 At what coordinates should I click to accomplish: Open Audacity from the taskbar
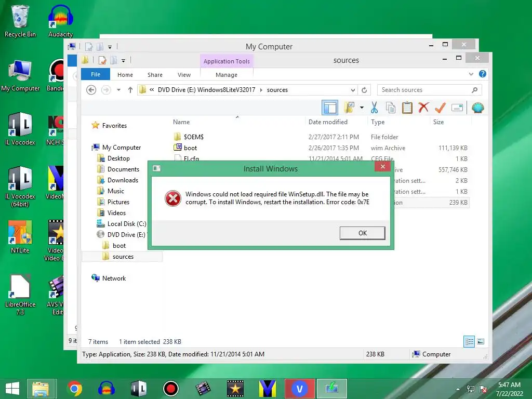[x=106, y=389]
